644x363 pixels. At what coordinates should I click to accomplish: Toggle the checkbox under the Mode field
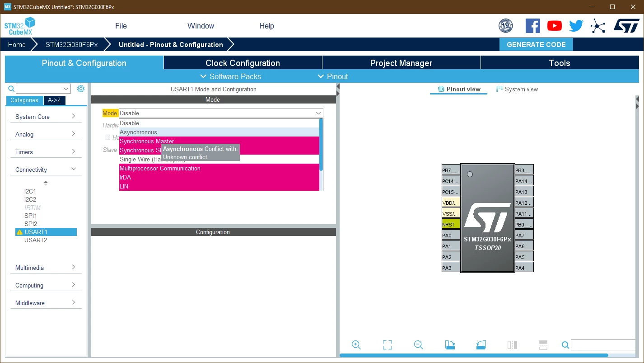tap(107, 137)
